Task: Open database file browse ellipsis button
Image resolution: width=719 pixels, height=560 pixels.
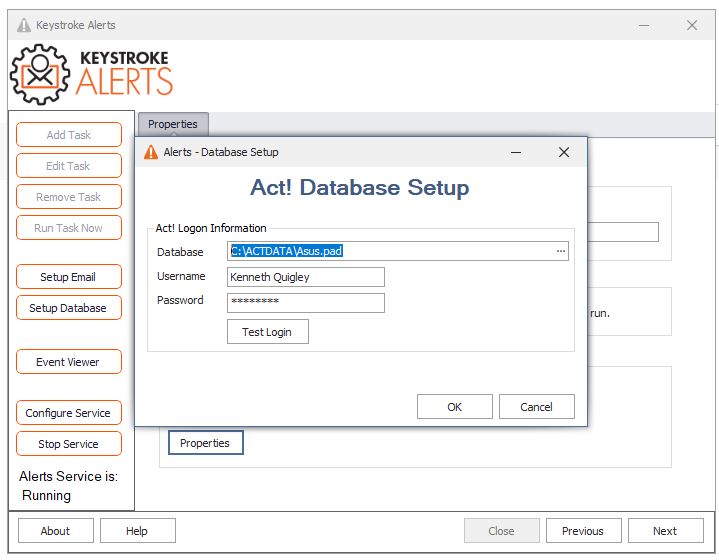Action: [x=560, y=251]
